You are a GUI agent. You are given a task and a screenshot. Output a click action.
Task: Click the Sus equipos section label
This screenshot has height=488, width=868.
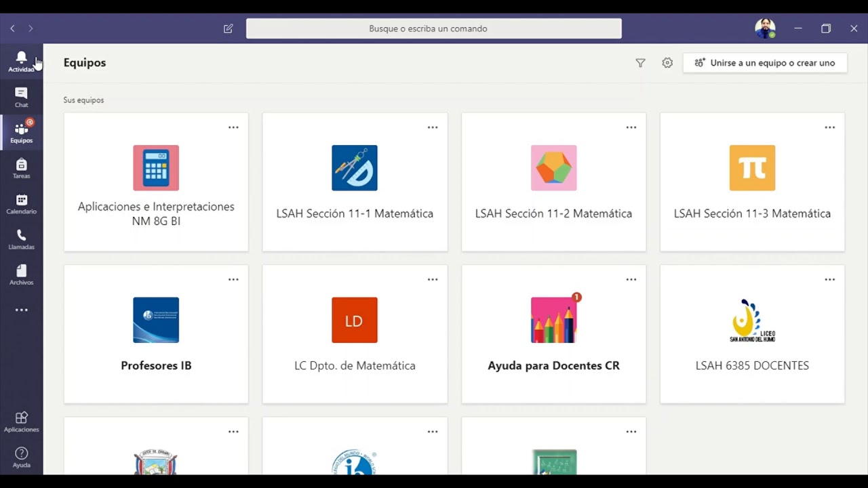coord(83,100)
